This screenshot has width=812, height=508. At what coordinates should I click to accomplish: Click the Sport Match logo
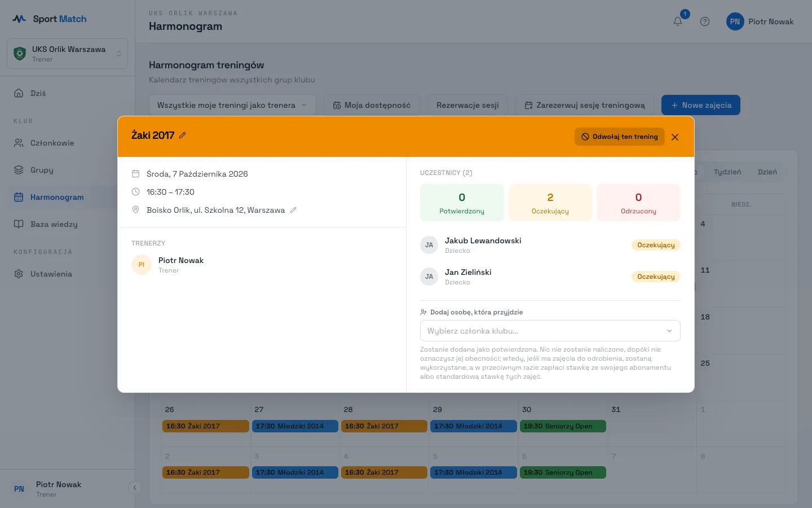50,19
